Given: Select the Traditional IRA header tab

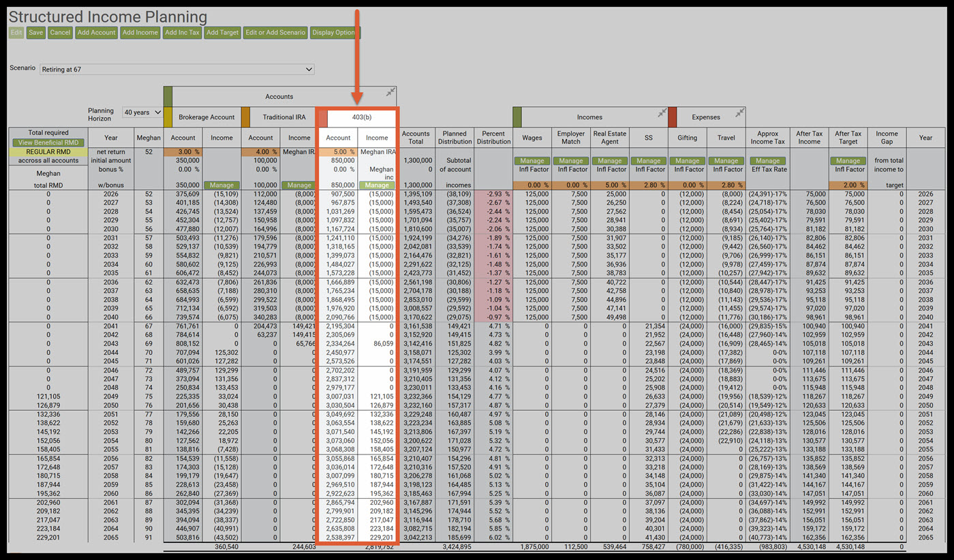Looking at the screenshot, I should tap(284, 117).
